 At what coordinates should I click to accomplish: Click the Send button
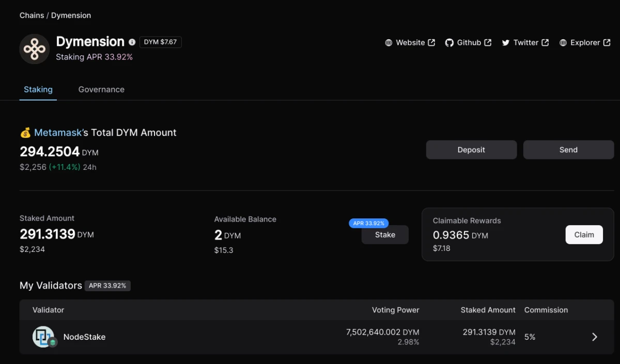[x=568, y=150]
